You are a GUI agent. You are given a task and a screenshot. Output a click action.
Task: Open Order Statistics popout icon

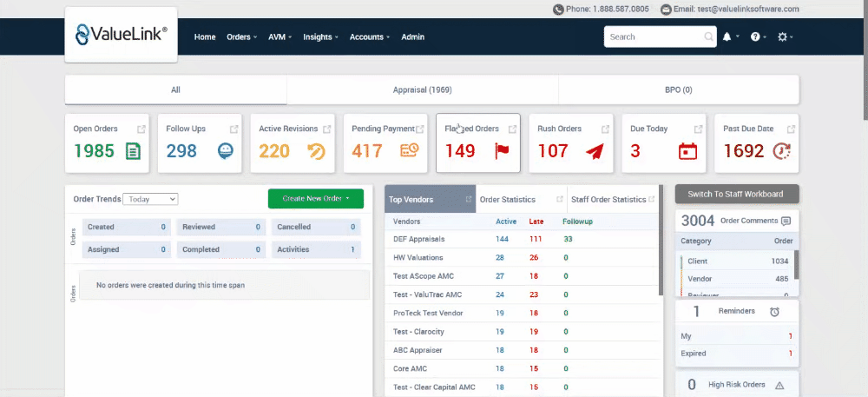tap(560, 199)
